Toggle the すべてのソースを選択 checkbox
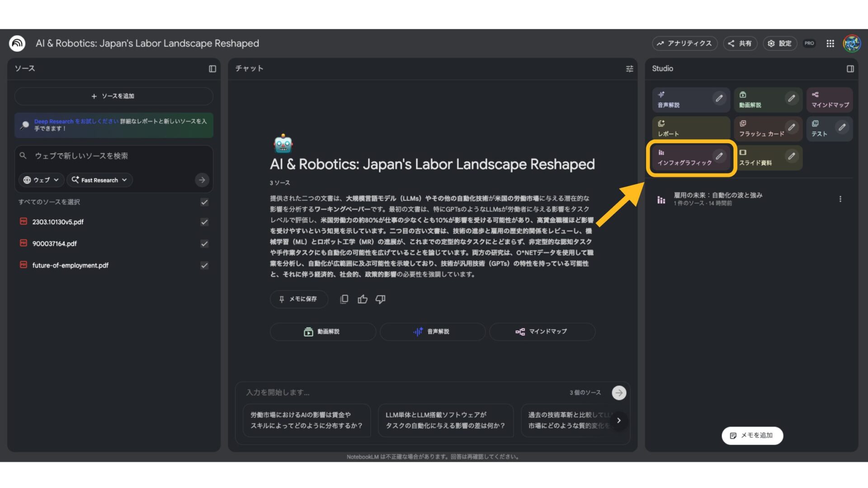Image resolution: width=868 pixels, height=488 pixels. pyautogui.click(x=204, y=202)
